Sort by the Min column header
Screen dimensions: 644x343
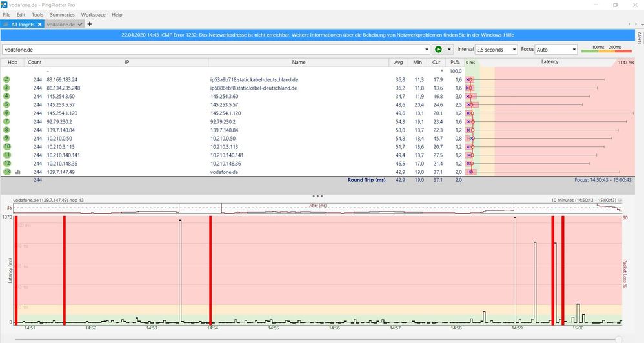(x=418, y=62)
